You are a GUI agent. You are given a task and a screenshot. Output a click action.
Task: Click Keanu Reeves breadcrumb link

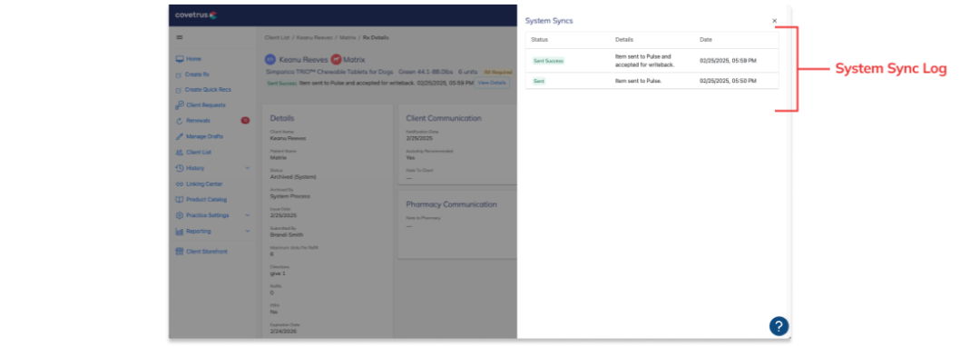314,37
